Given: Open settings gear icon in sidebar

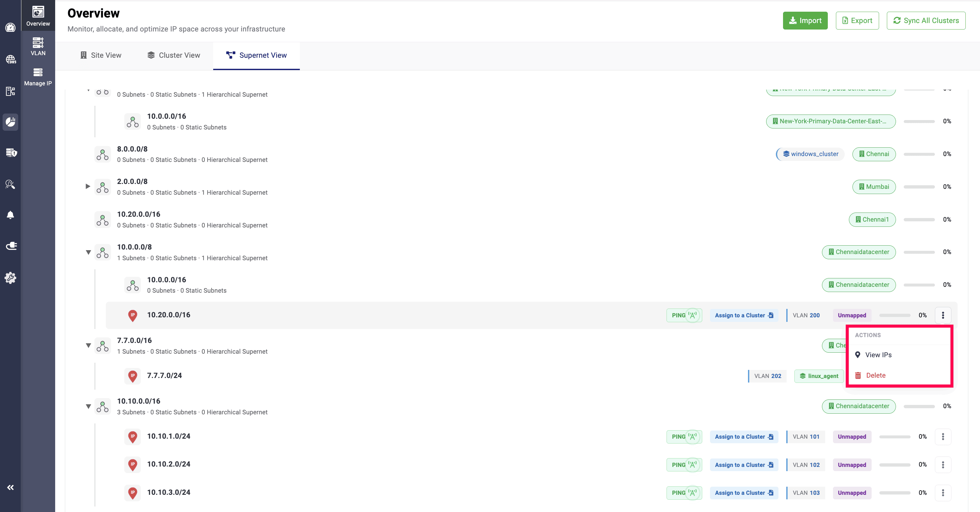Looking at the screenshot, I should 10,278.
